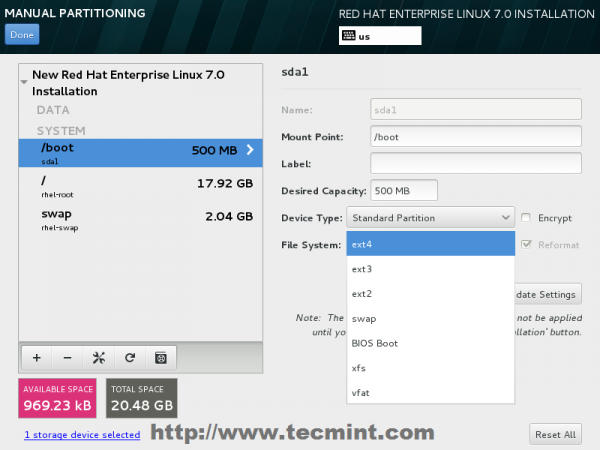600x450 pixels.
Task: Click the AVAILABLE SPACE 969.23 kB box
Action: coord(57,398)
